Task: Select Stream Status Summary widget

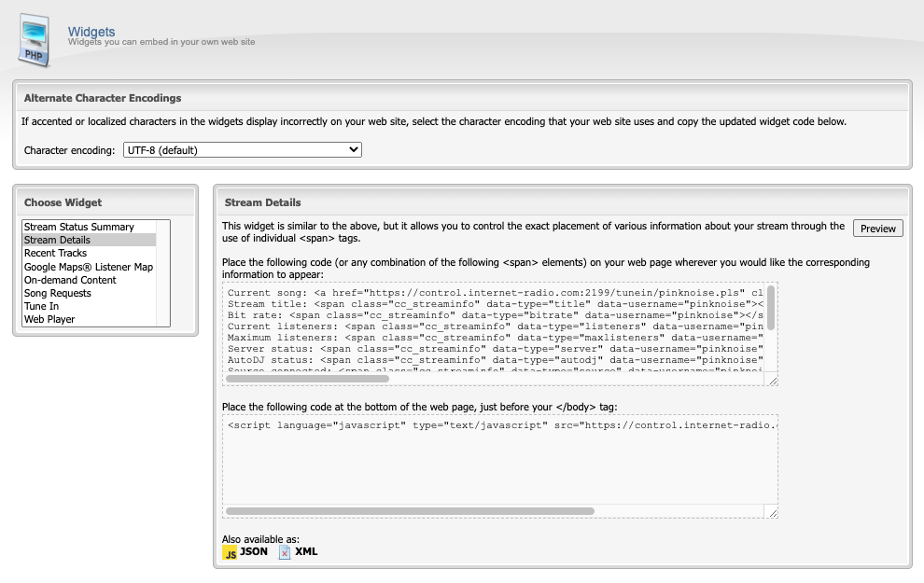Action: pyautogui.click(x=79, y=227)
